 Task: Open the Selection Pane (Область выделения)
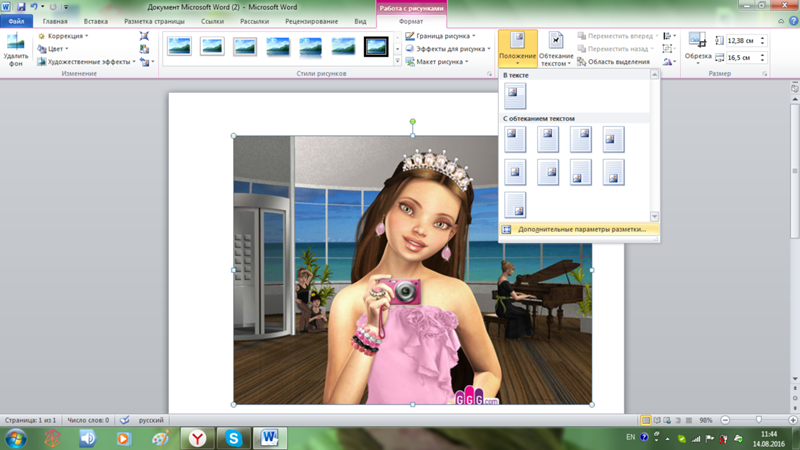click(613, 62)
